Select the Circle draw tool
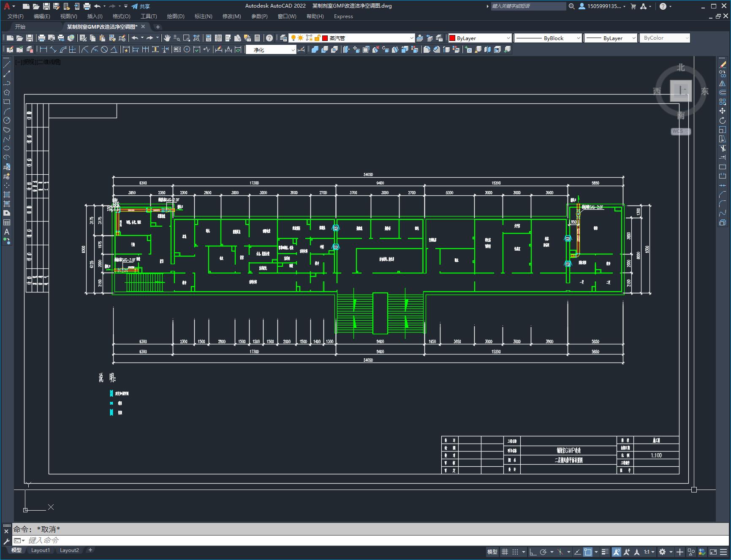Viewport: 731px width, 560px height. click(x=7, y=120)
